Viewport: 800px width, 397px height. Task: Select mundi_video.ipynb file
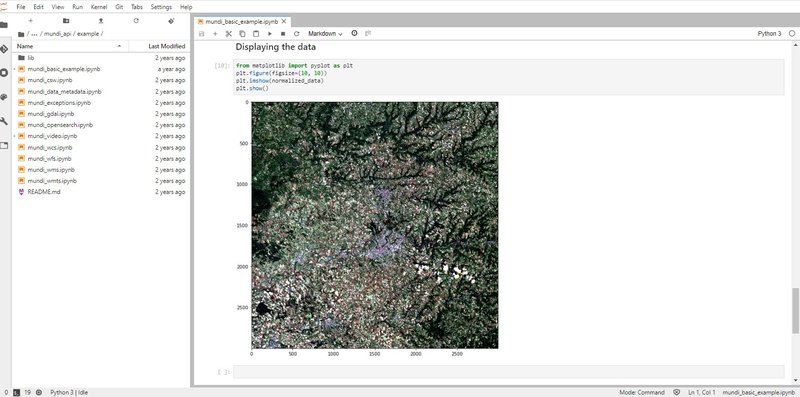point(101,136)
